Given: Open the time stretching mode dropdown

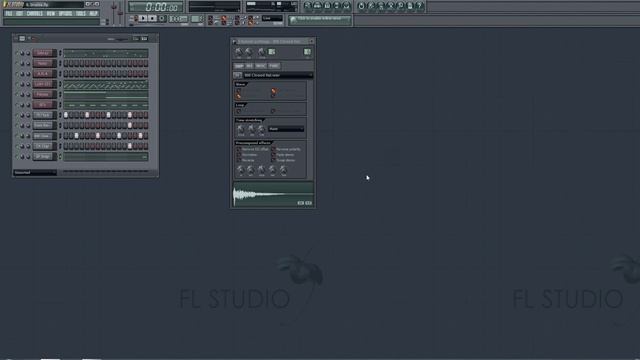Looking at the screenshot, I should (286, 129).
